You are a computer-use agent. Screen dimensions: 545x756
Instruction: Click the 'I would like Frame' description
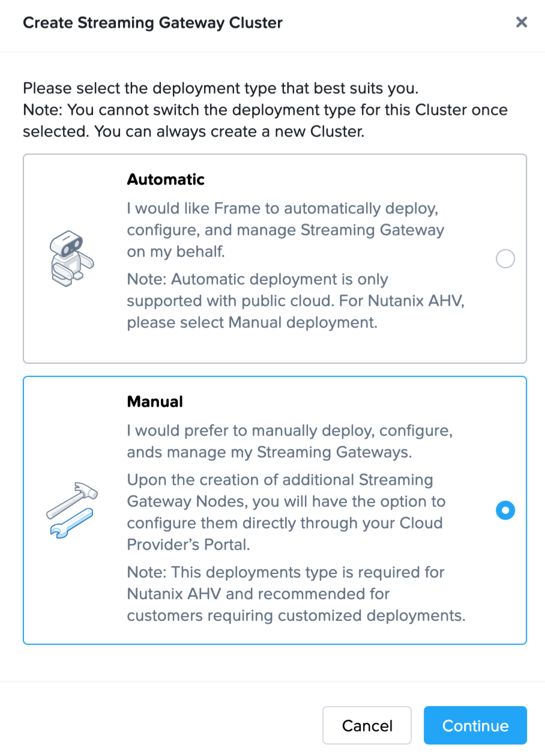285,230
